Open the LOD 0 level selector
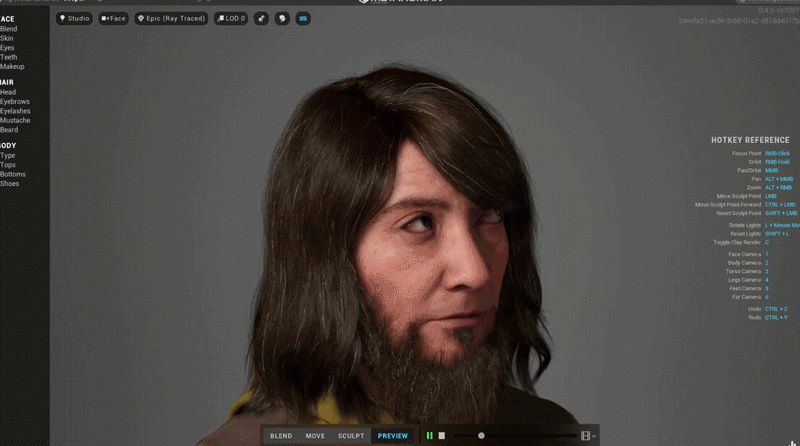This screenshot has height=446, width=800. tap(231, 18)
